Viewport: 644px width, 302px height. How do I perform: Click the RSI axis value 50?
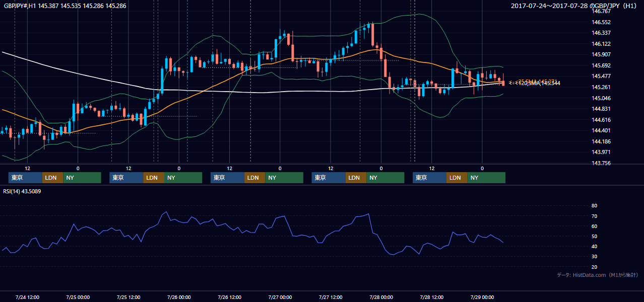click(x=594, y=236)
